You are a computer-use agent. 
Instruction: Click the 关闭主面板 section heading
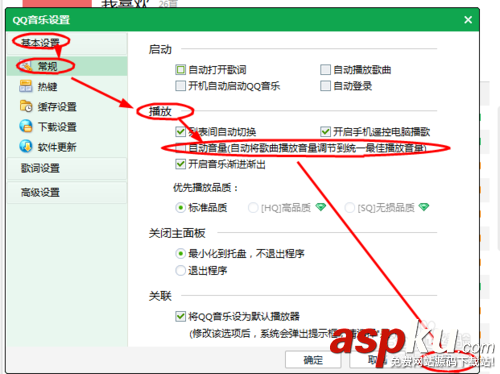pos(177,233)
